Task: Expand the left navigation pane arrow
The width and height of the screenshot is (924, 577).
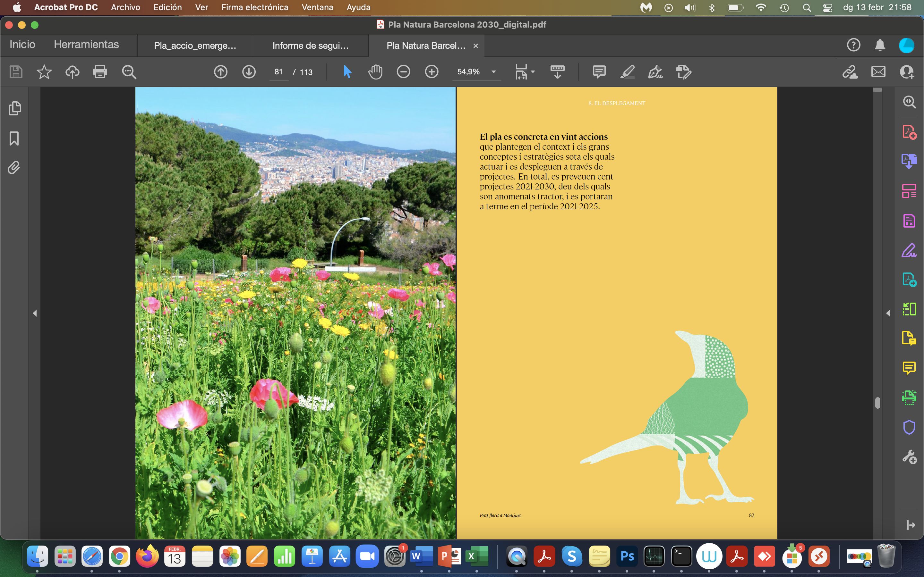Action: 35,313
